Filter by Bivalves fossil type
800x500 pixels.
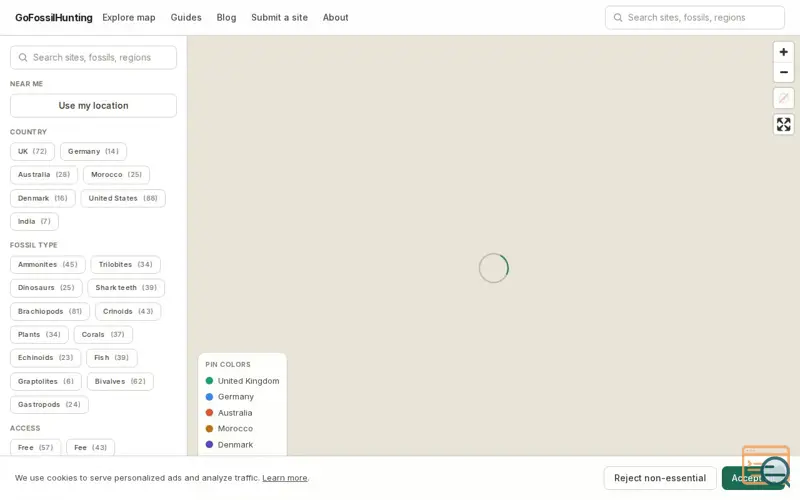coord(120,381)
